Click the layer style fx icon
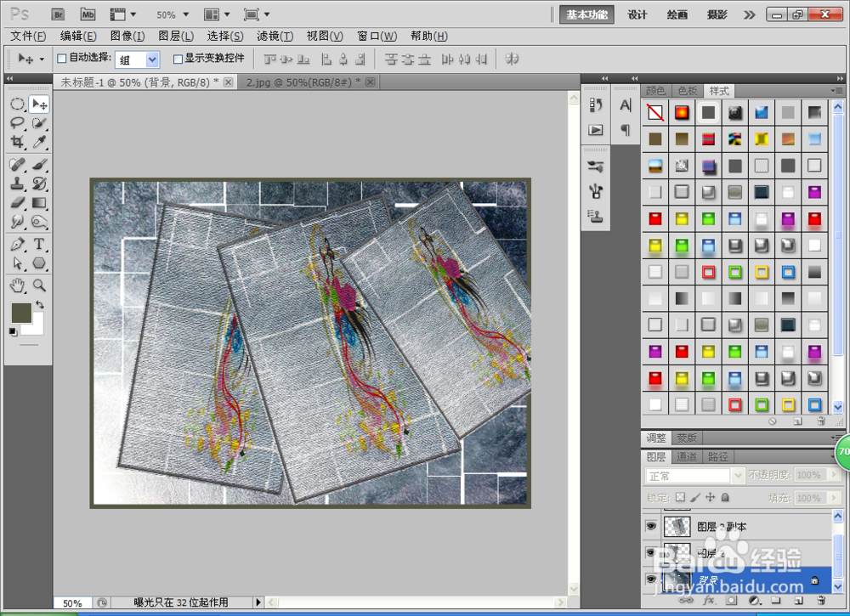Viewport: 850px width, 616px height. point(709,601)
